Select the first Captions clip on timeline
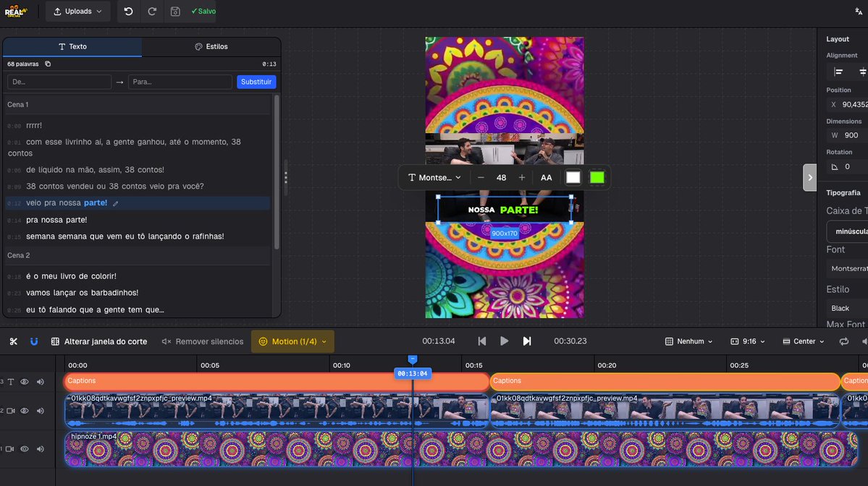 [x=277, y=381]
